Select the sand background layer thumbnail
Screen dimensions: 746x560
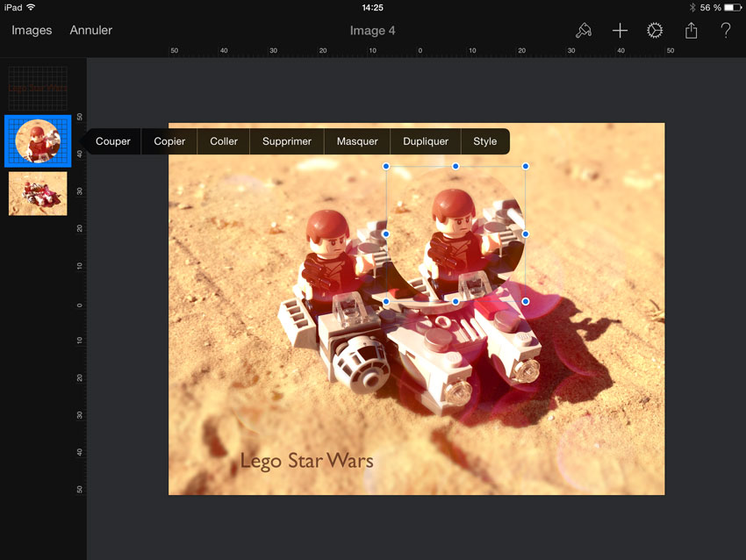38,194
